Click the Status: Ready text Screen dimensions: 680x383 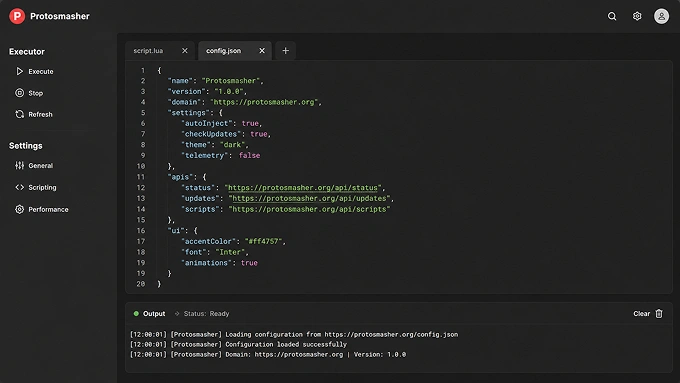tap(206, 313)
